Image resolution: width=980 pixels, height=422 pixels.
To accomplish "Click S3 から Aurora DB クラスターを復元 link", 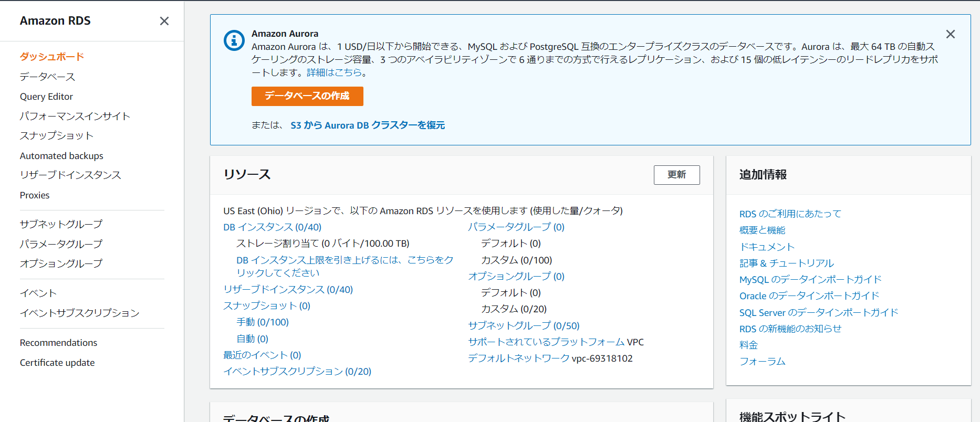I will coord(368,125).
